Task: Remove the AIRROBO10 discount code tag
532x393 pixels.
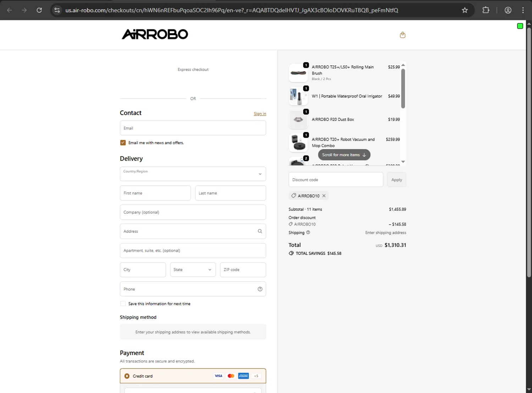Action: (324, 196)
